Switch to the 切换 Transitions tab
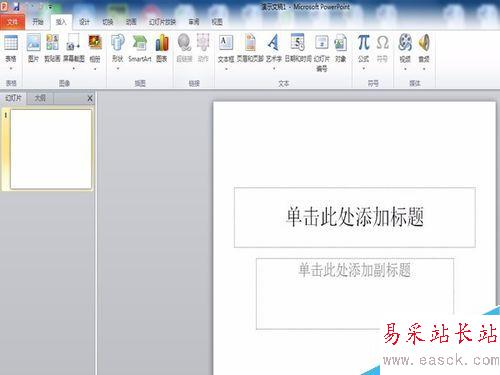500x375 pixels. (108, 22)
